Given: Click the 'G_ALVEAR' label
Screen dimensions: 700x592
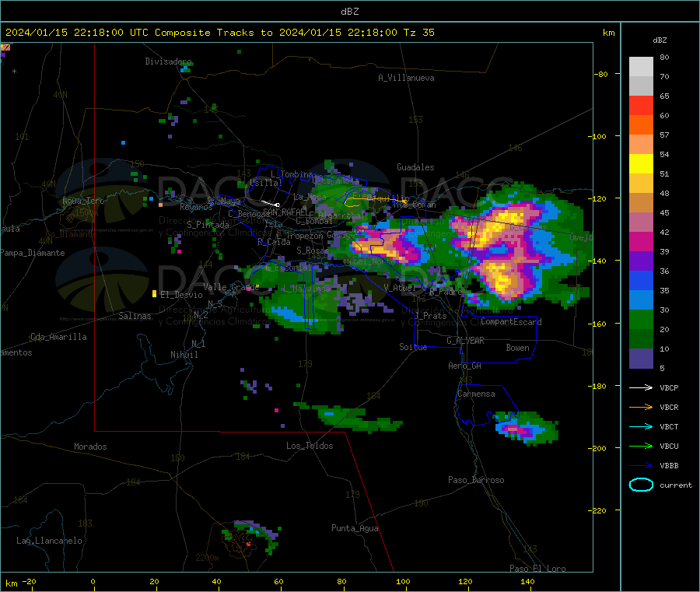Looking at the screenshot, I should click(x=465, y=341).
